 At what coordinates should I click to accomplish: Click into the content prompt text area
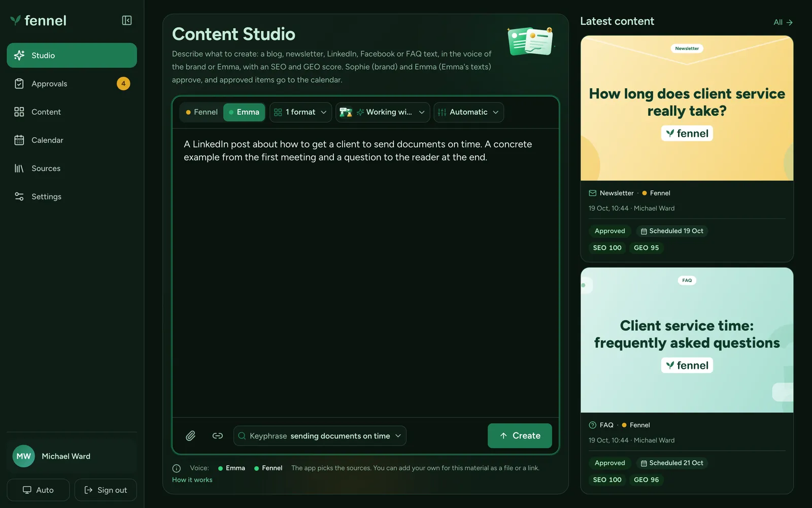click(x=365, y=272)
